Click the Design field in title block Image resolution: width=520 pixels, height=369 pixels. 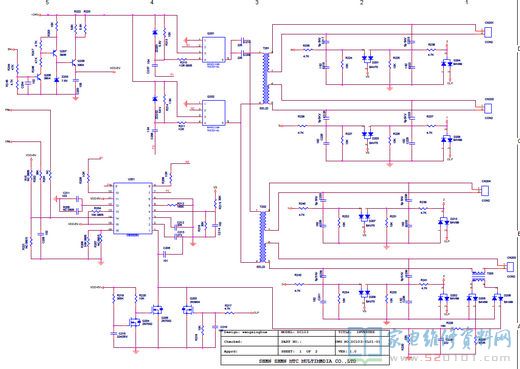click(x=249, y=332)
